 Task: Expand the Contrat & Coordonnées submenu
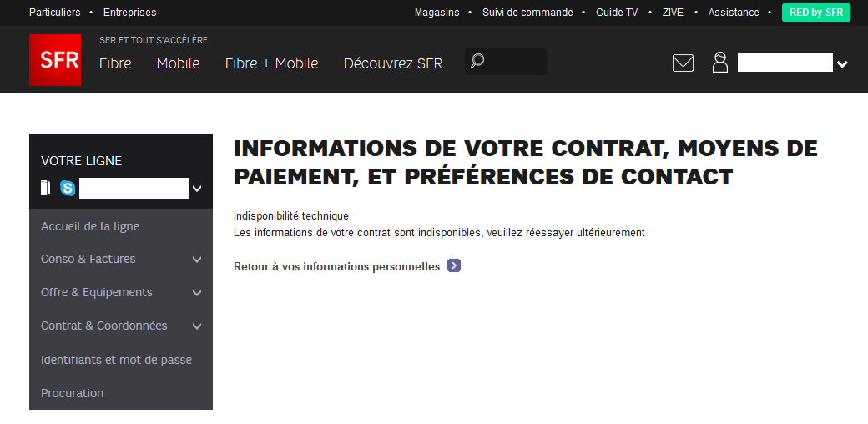click(197, 326)
